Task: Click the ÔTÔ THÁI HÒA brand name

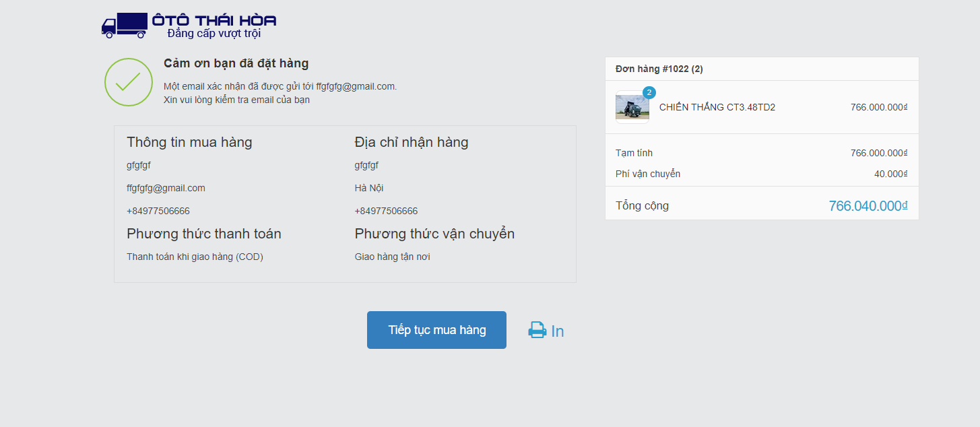Action: coord(214,20)
